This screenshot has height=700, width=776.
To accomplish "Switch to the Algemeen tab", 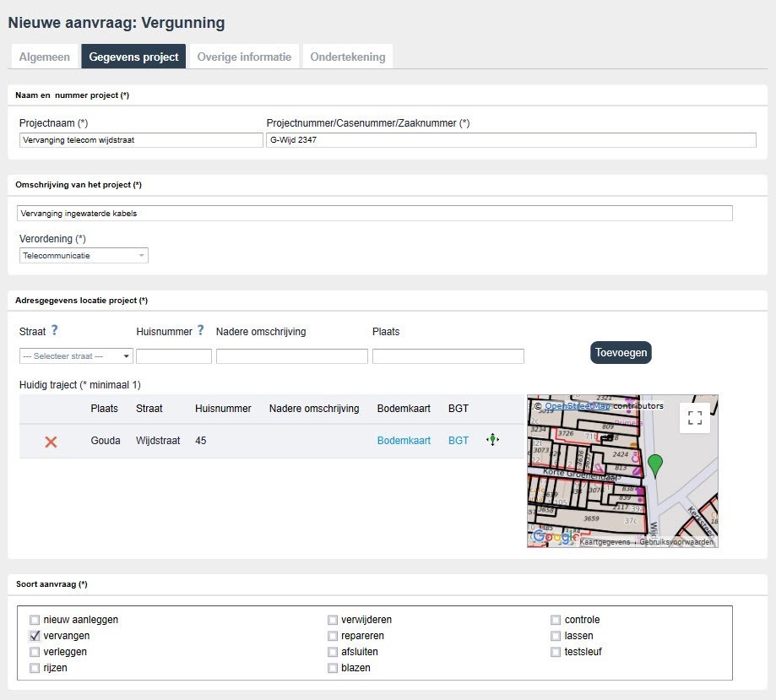I will [44, 57].
